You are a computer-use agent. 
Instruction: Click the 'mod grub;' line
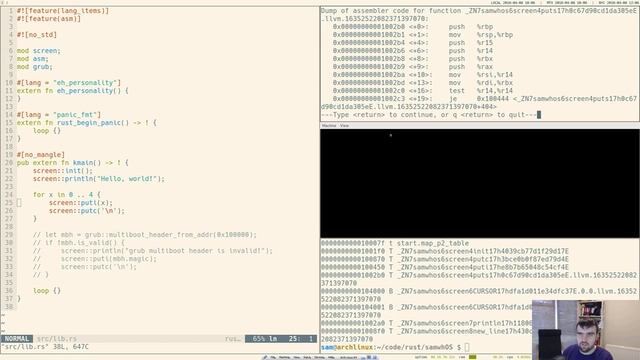click(35, 67)
